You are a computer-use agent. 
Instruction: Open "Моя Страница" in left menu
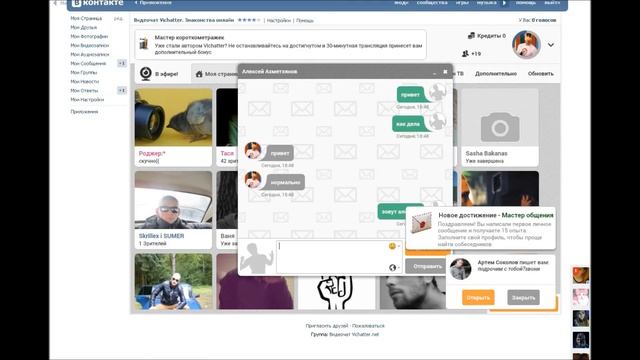tap(86, 18)
